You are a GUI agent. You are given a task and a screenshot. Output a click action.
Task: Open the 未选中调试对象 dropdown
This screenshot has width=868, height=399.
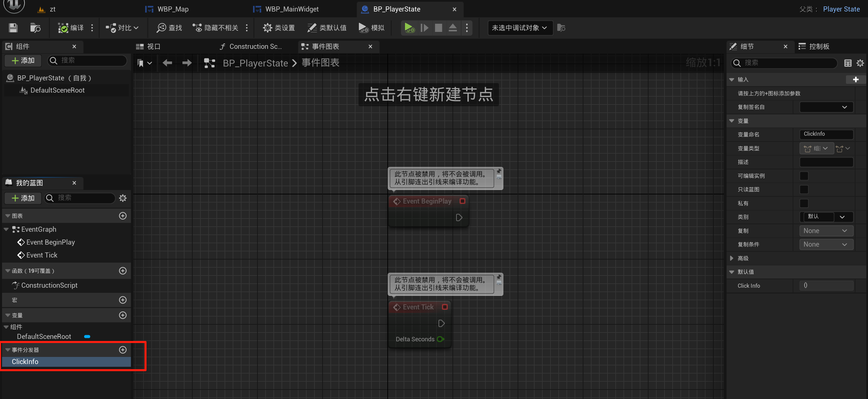pyautogui.click(x=519, y=28)
